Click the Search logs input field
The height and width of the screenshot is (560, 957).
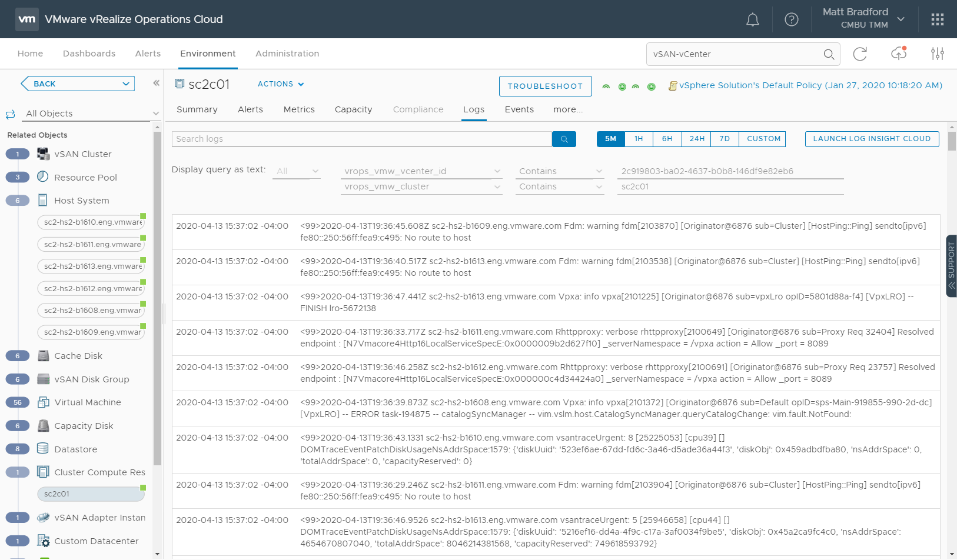(361, 139)
